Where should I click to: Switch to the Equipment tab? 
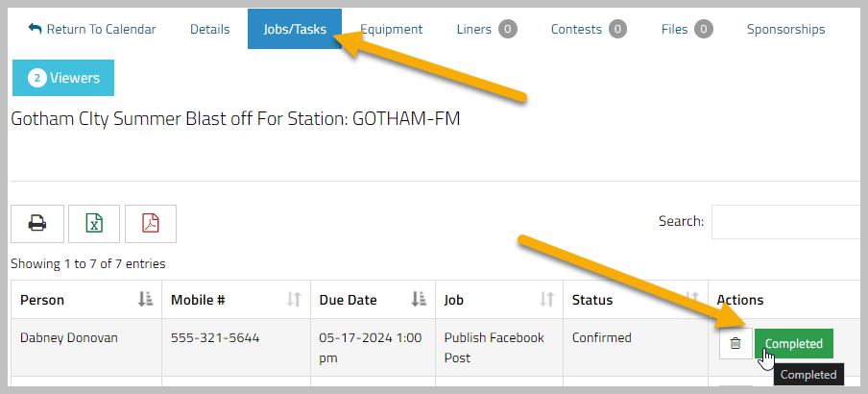pyautogui.click(x=392, y=30)
